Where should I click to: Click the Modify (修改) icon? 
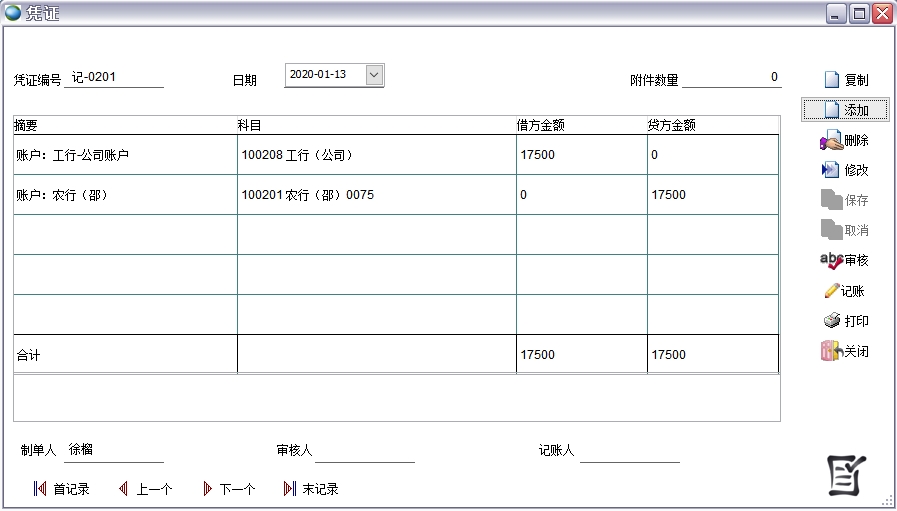[x=830, y=170]
